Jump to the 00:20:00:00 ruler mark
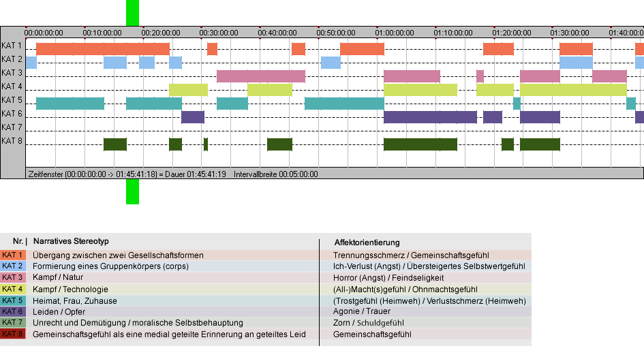Viewport: 644px width, 361px height. pos(161,33)
